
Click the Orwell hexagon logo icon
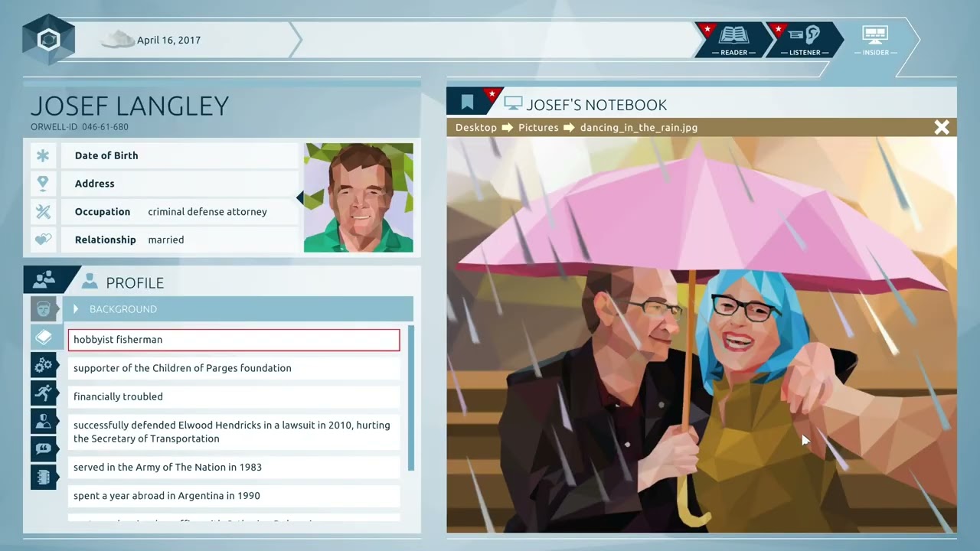click(x=48, y=40)
